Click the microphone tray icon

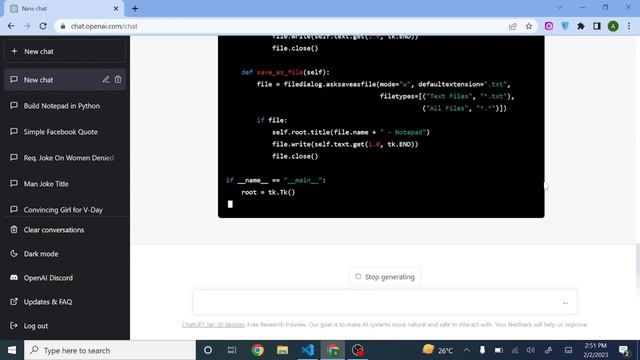pyautogui.click(x=482, y=350)
